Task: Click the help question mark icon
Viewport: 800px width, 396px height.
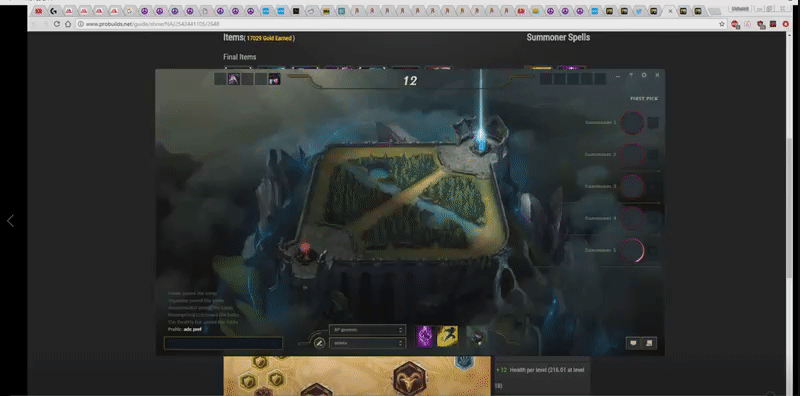Action: [631, 75]
